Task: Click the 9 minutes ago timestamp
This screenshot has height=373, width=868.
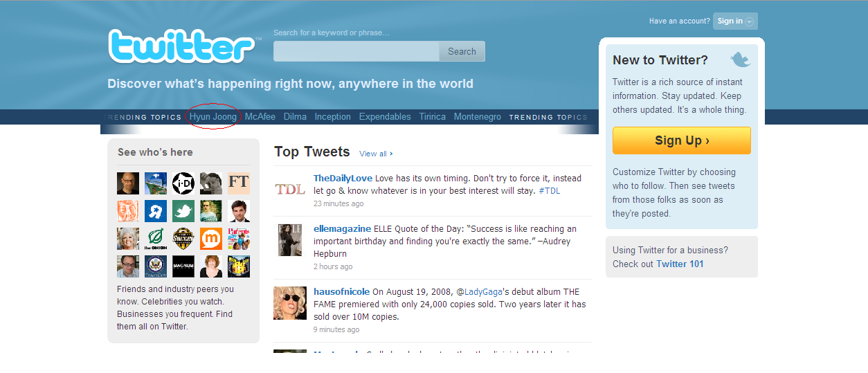Action: pos(336,329)
